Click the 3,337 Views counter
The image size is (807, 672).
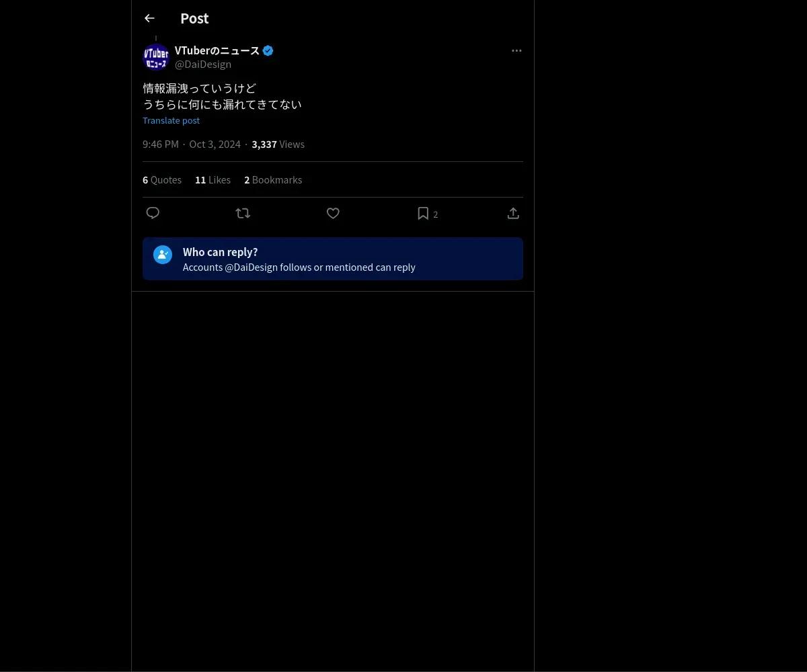pos(278,144)
